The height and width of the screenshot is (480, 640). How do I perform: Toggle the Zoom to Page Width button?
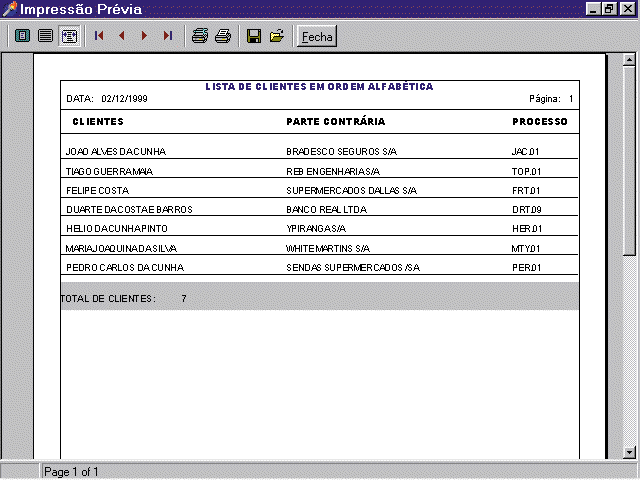[69, 36]
